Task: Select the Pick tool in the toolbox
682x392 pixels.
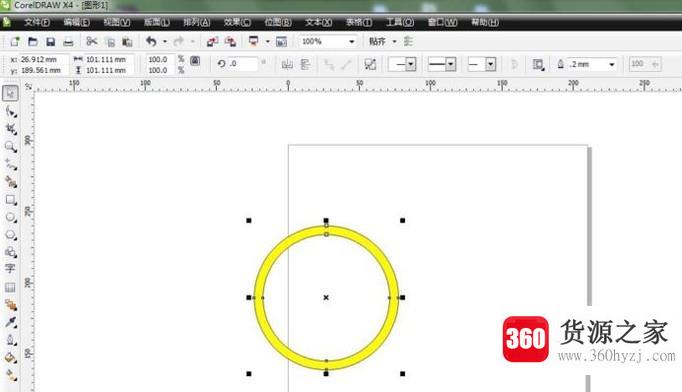Action: pyautogui.click(x=10, y=93)
